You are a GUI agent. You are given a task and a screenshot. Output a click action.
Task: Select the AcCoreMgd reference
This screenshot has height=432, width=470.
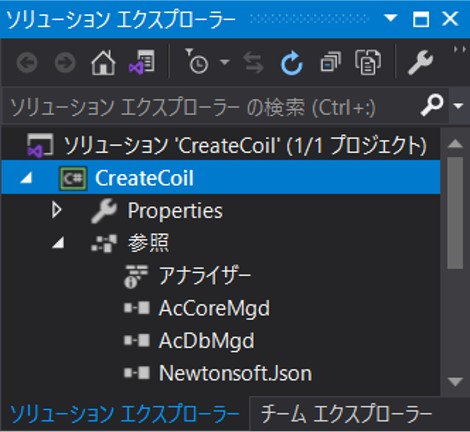point(214,308)
